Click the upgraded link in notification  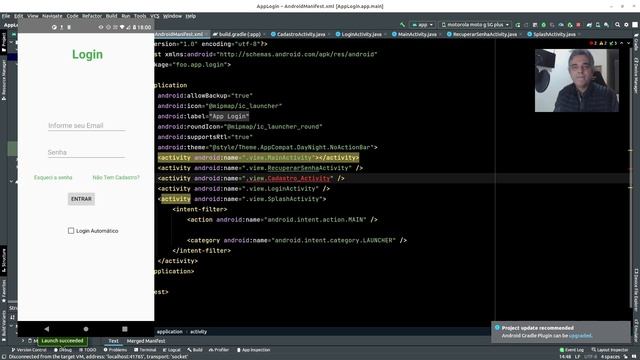click(x=580, y=336)
